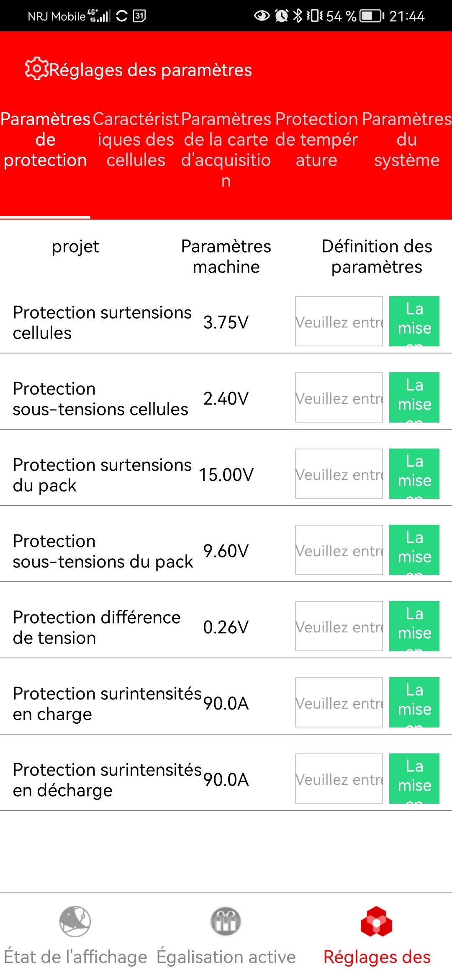The width and height of the screenshot is (452, 980).
Task: Tap the settings gear icon in header
Action: 36,69
